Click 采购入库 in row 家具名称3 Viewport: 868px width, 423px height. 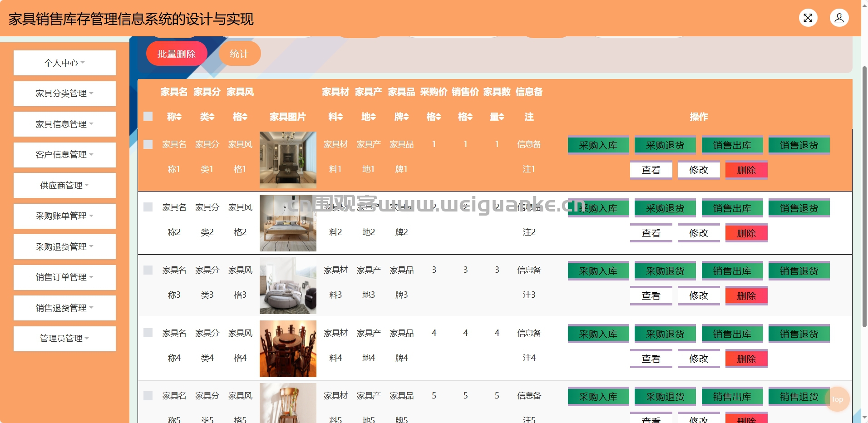coord(598,271)
